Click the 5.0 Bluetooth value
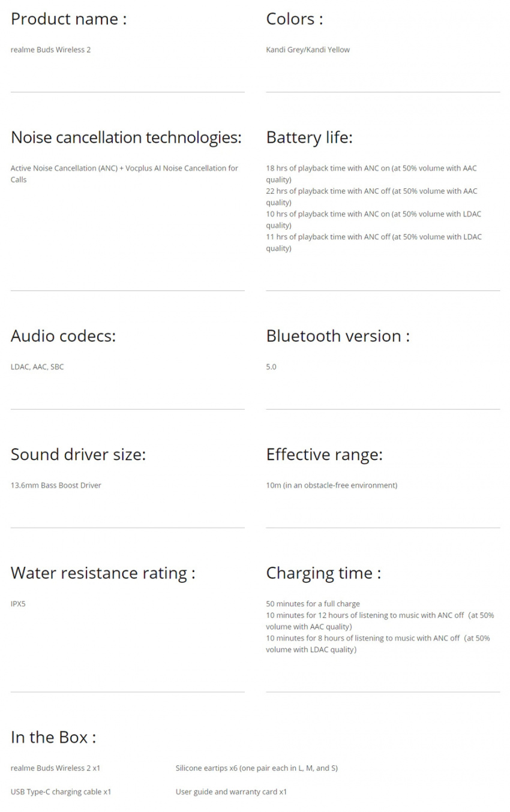Viewport: 510px width, 812px height. pyautogui.click(x=271, y=367)
